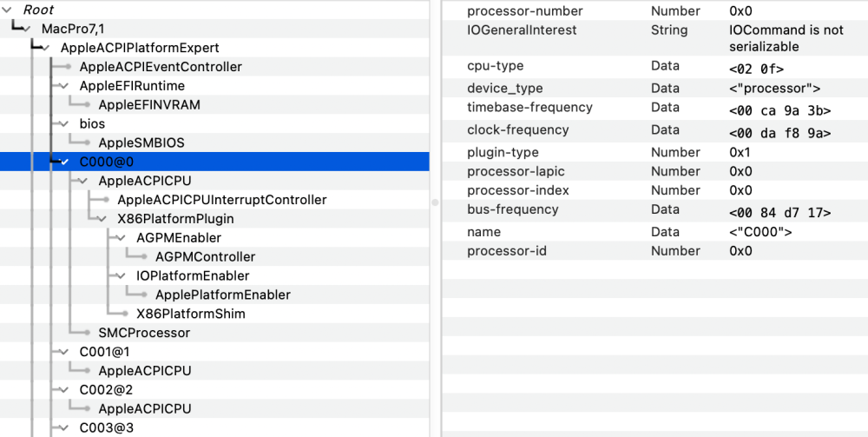Click the plugin-type value 0x1
Screen dimensions: 868x437
coord(740,152)
